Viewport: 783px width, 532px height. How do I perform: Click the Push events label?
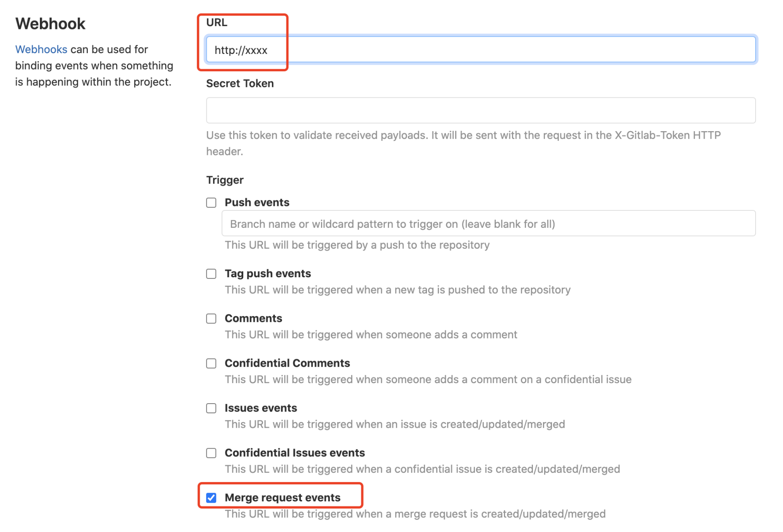pyautogui.click(x=257, y=202)
